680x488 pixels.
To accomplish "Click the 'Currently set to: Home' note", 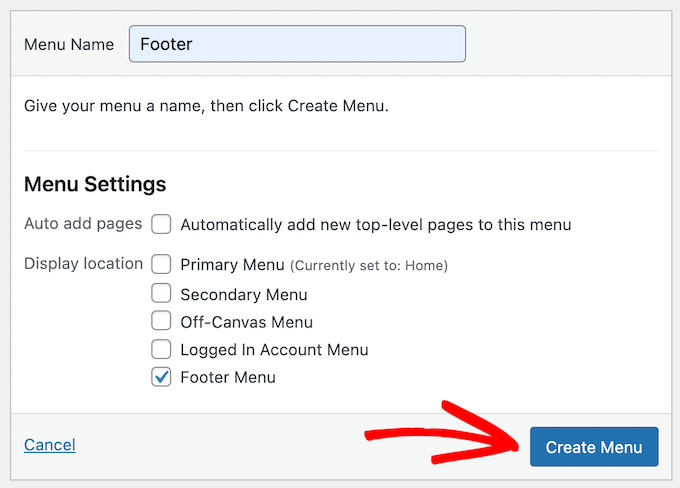I will tap(369, 266).
